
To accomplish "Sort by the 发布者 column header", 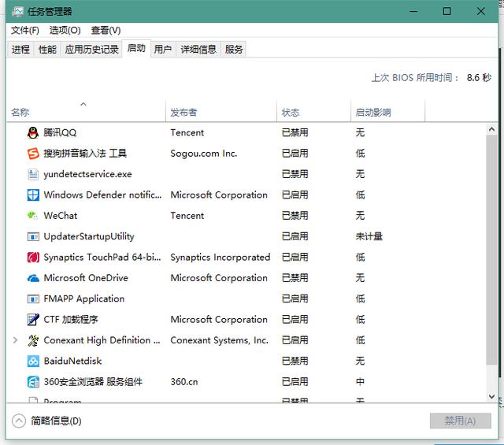I will (221, 112).
